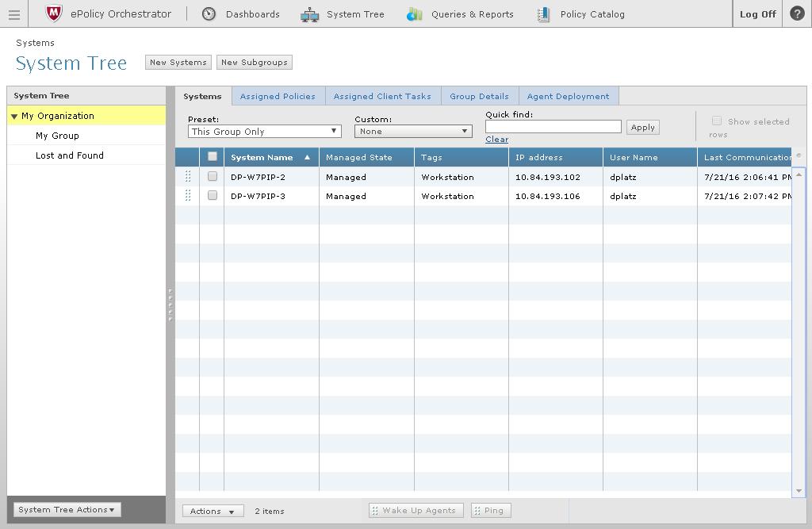Toggle the select-all header checkbox
Image resolution: width=812 pixels, height=529 pixels.
pyautogui.click(x=213, y=156)
